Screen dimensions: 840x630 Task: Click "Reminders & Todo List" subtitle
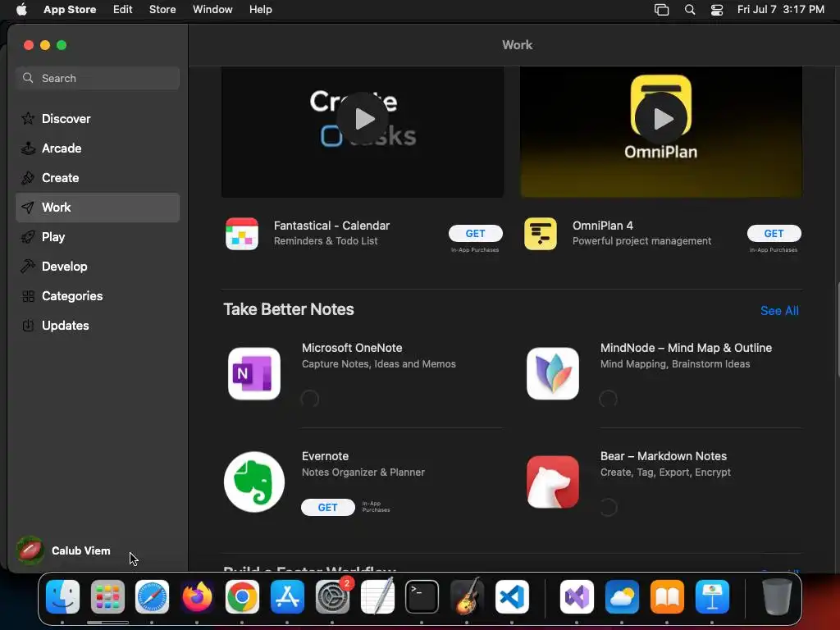pyautogui.click(x=326, y=241)
